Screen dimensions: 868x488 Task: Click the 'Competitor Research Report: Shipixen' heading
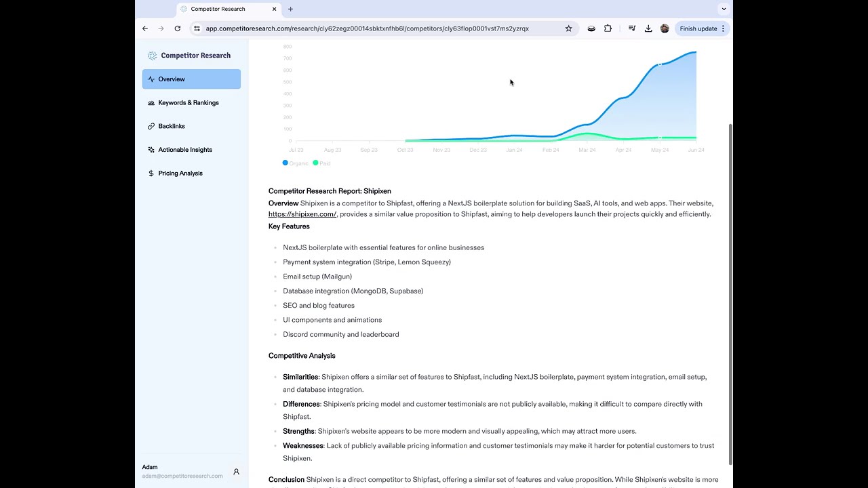pyautogui.click(x=330, y=191)
